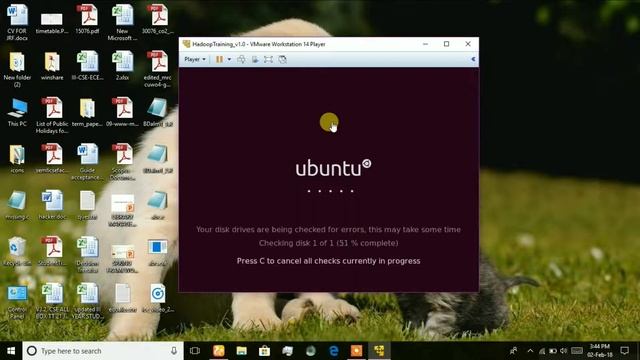The height and width of the screenshot is (360, 640).
Task: Select the term_pape folder desktop icon
Action: click(x=87, y=113)
